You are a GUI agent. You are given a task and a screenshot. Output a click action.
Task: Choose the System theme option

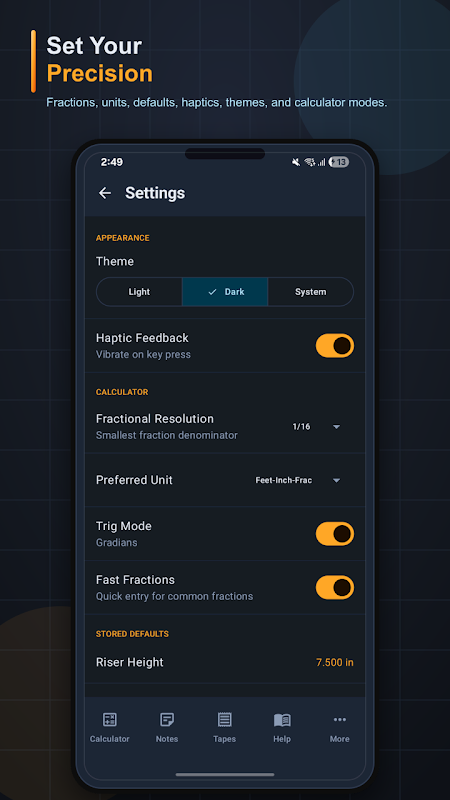click(x=310, y=292)
